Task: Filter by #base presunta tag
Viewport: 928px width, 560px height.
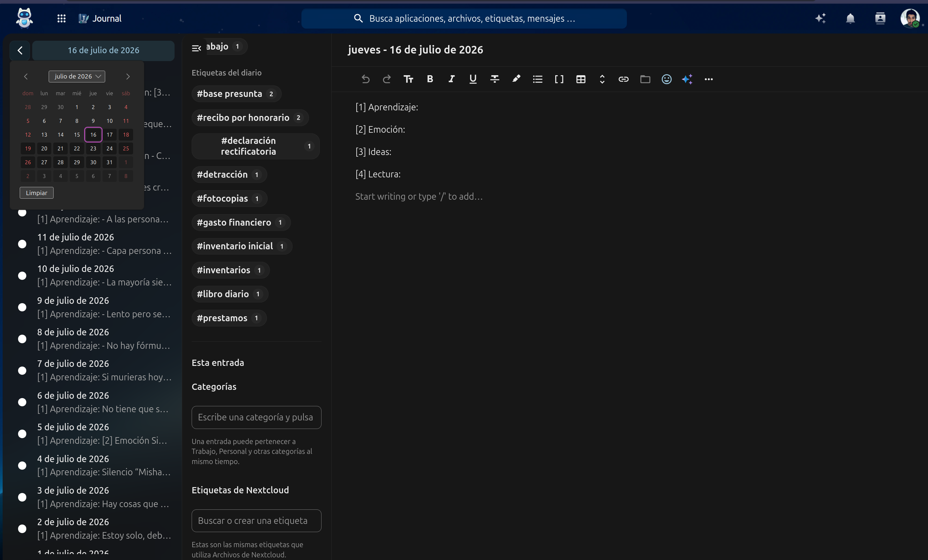Action: click(x=236, y=94)
